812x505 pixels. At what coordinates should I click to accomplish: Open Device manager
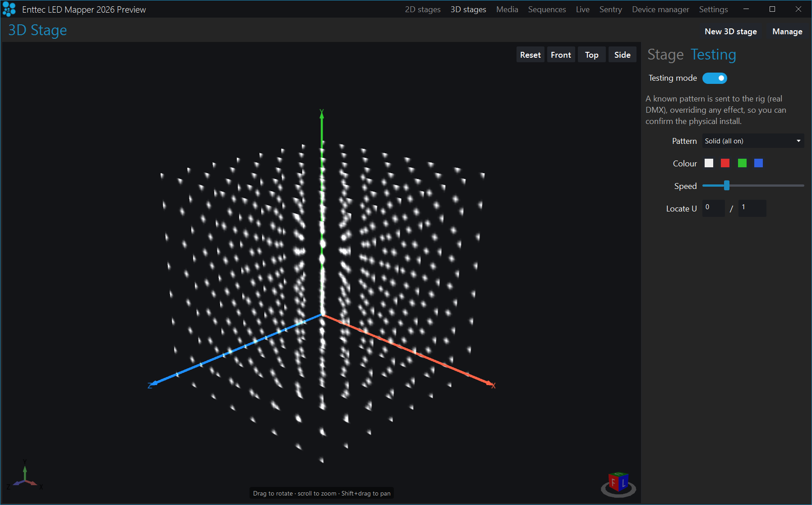pos(660,9)
